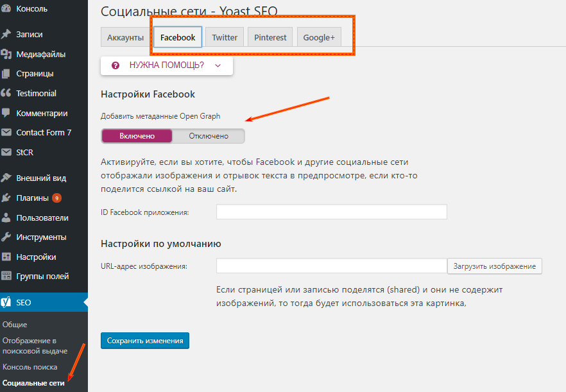Click the StCR envelope icon
566x392 pixels.
pyautogui.click(x=6, y=152)
